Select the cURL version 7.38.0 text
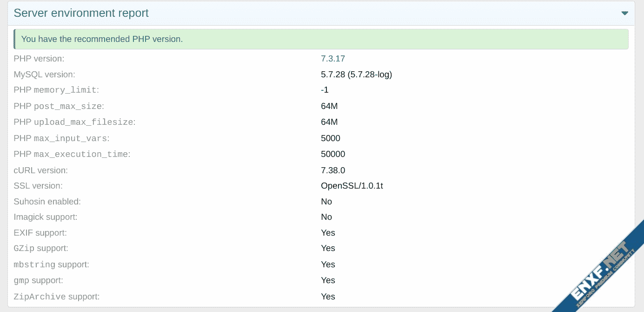 333,170
